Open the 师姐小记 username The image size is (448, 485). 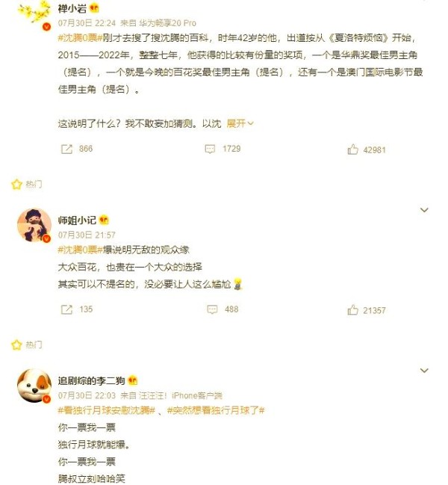click(77, 220)
